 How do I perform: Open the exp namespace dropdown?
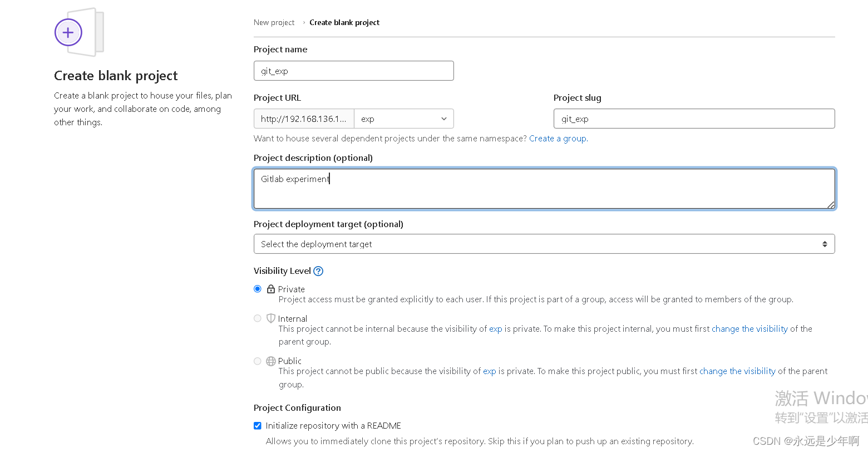pyautogui.click(x=404, y=119)
